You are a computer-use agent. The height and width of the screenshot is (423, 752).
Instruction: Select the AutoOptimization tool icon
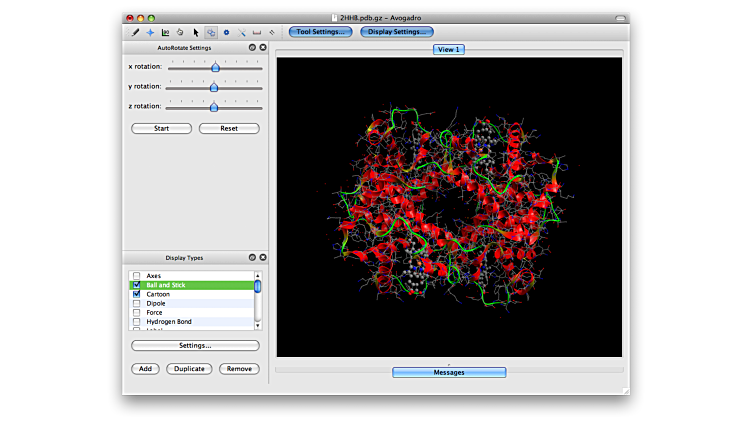coord(226,32)
